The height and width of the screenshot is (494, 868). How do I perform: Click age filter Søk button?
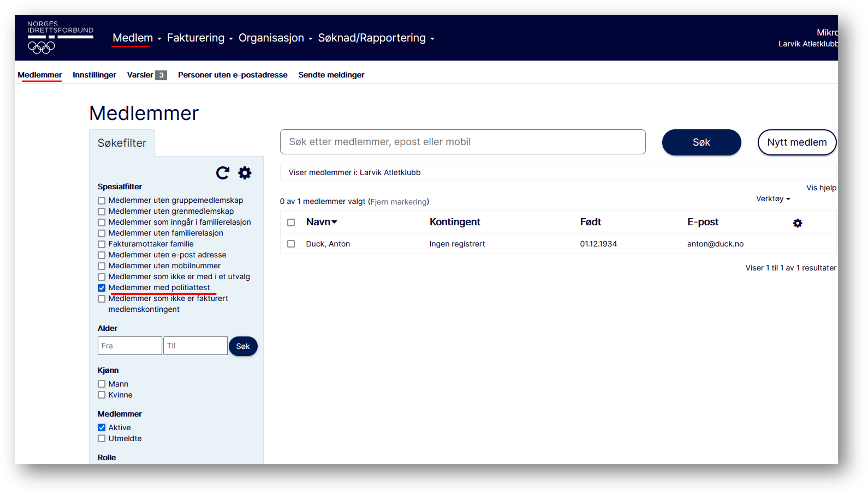pos(243,346)
